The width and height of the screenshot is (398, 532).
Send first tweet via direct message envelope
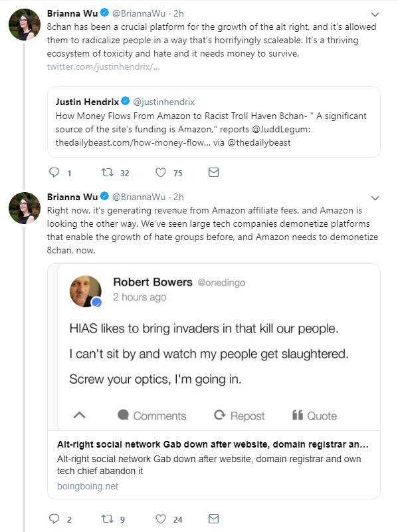pyautogui.click(x=213, y=172)
